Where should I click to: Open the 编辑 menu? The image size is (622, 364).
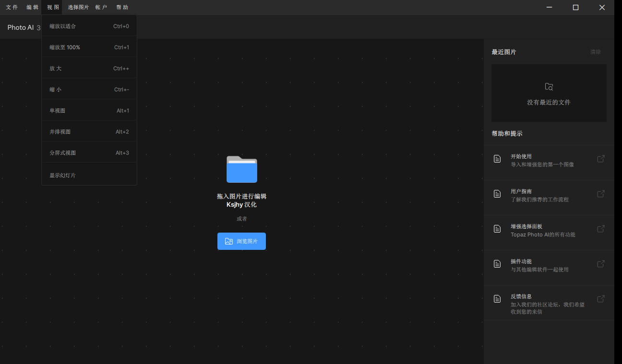pos(32,7)
